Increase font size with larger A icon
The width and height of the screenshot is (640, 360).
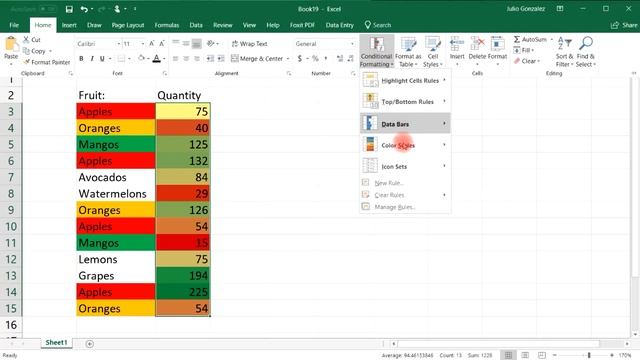point(152,43)
